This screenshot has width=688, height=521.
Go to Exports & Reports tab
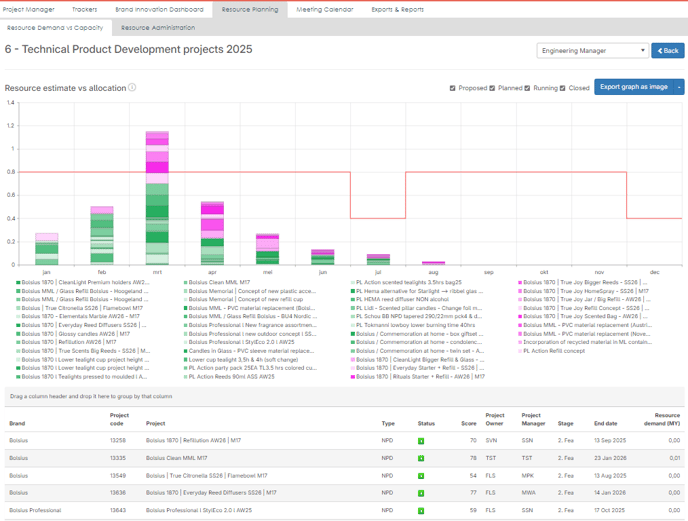pyautogui.click(x=398, y=9)
